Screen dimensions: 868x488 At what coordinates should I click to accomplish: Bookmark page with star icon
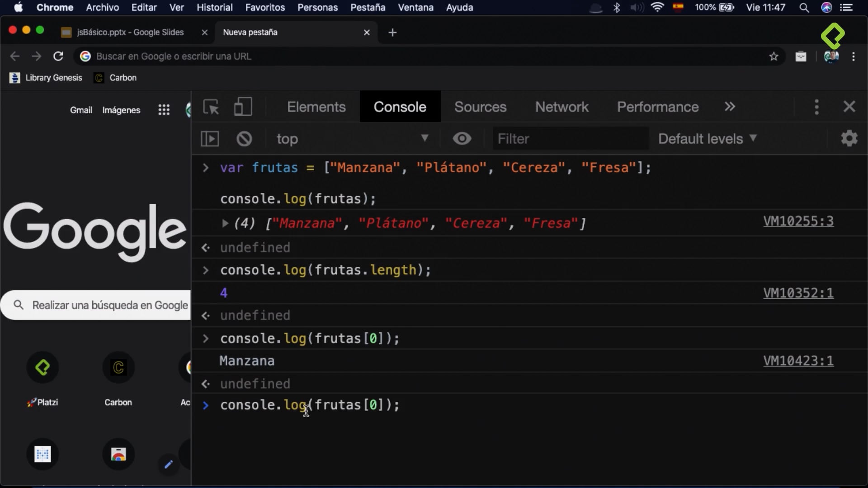774,56
